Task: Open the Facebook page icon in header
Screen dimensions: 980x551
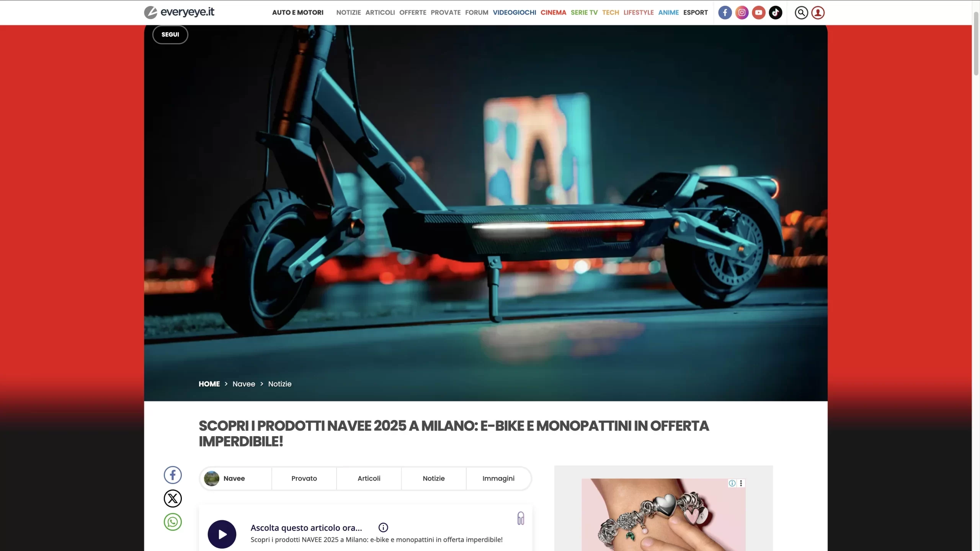Action: click(x=725, y=13)
